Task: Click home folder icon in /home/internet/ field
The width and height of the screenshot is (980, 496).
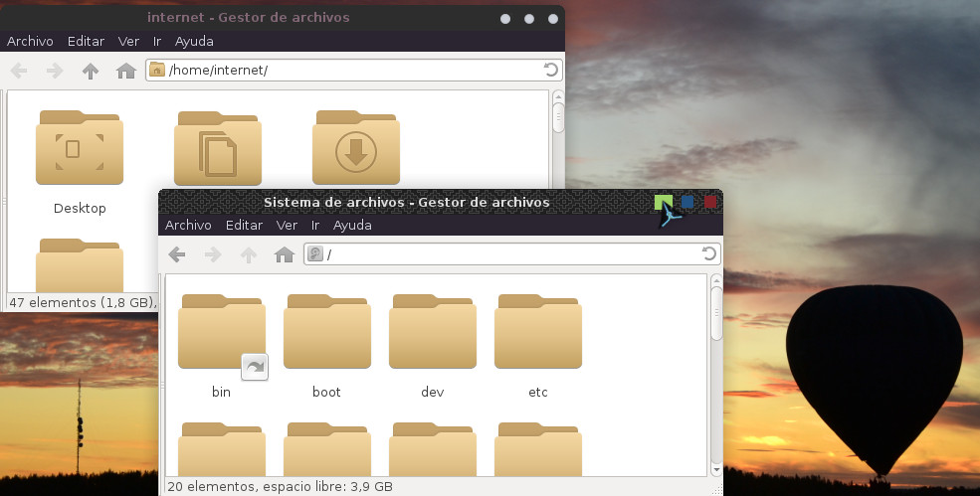Action: pyautogui.click(x=157, y=70)
